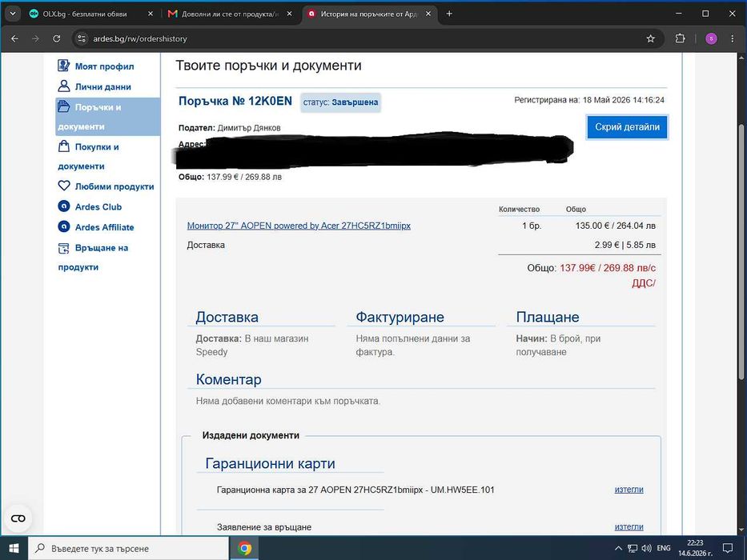Open the browser extensions puzzle icon
This screenshot has height=560, width=747.
click(681, 38)
